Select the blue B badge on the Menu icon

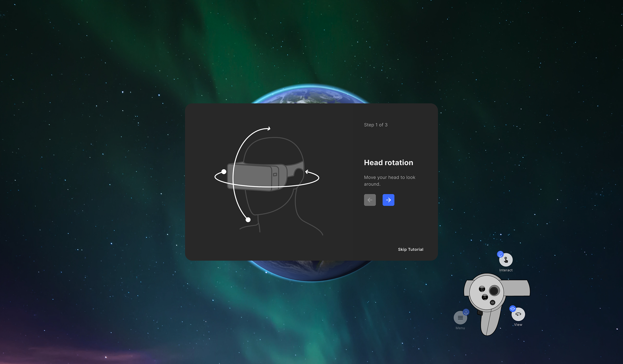click(x=466, y=312)
